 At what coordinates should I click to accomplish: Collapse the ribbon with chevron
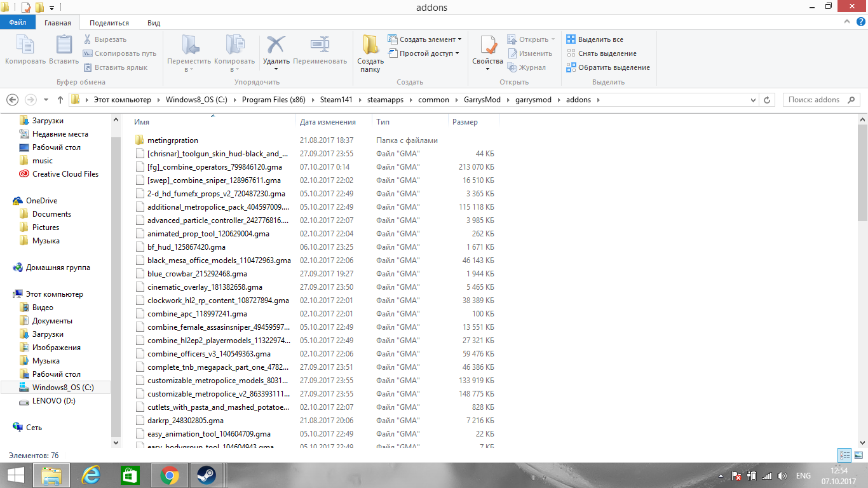848,22
